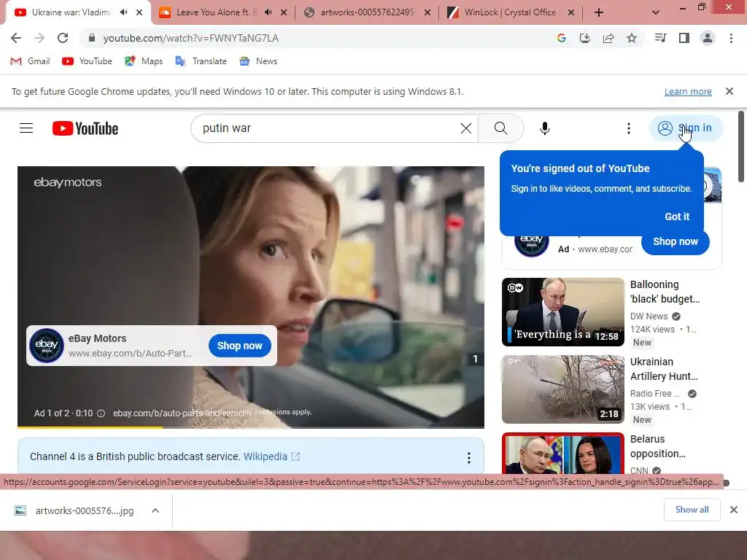The height and width of the screenshot is (560, 747).
Task: Toggle the Chrome side panel icon
Action: pyautogui.click(x=684, y=38)
